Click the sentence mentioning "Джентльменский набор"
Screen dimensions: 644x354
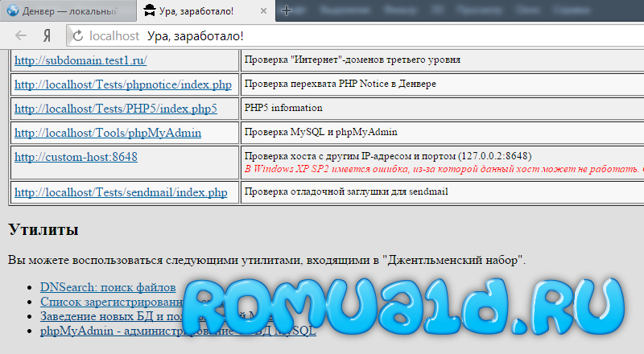pos(266,261)
